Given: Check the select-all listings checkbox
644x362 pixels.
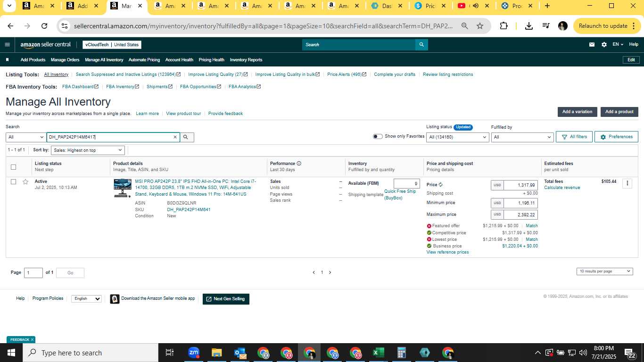Looking at the screenshot, I should (x=13, y=167).
